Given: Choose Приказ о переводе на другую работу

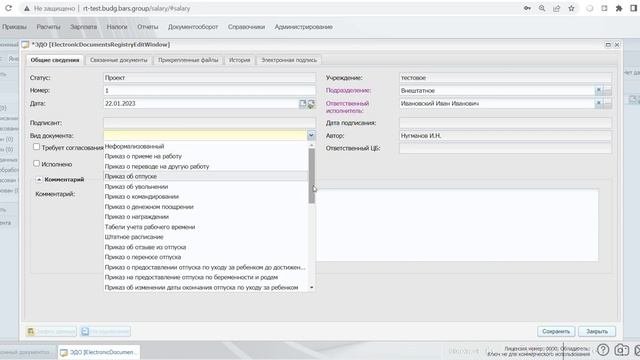Looking at the screenshot, I should (x=206, y=167).
